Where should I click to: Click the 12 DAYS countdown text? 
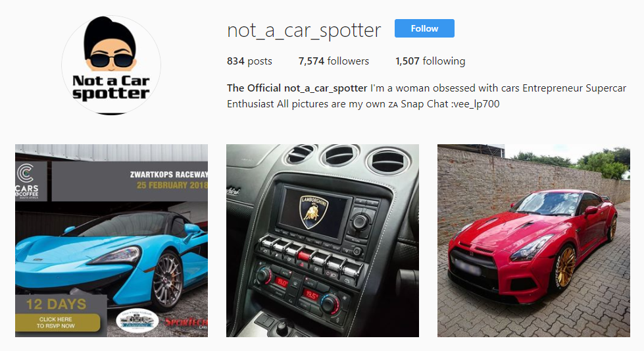[57, 304]
